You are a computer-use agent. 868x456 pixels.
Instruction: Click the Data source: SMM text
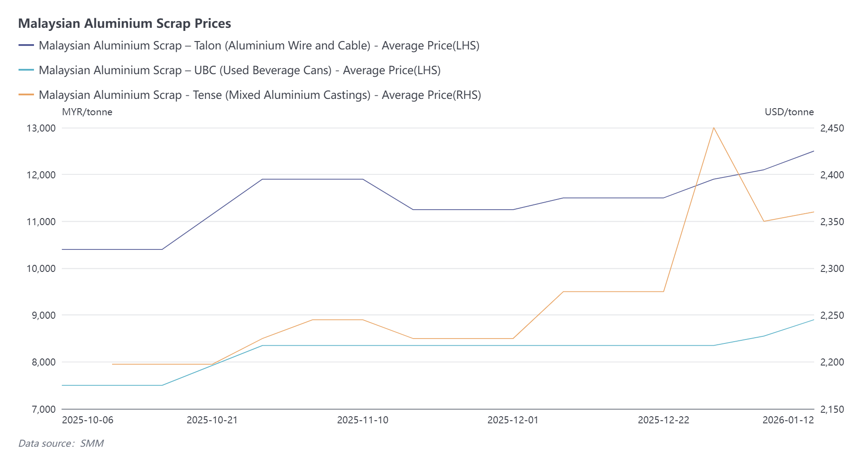tap(61, 443)
